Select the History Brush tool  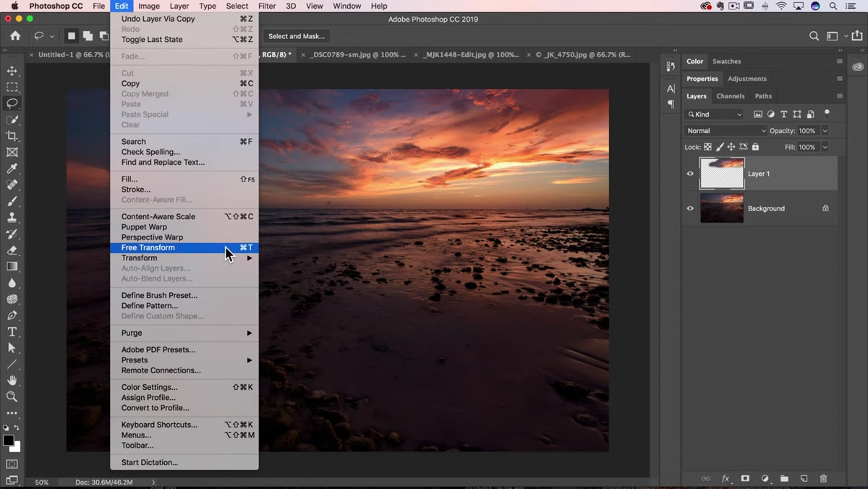coord(12,234)
